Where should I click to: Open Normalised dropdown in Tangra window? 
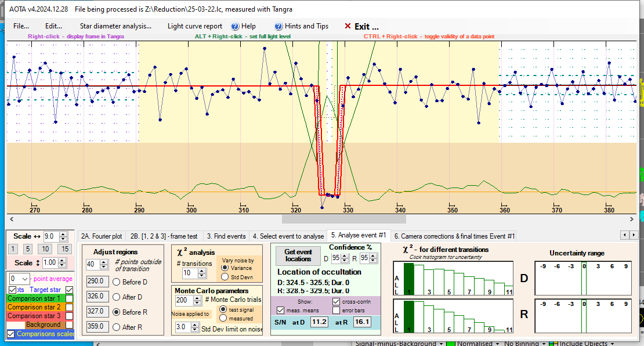click(497, 344)
